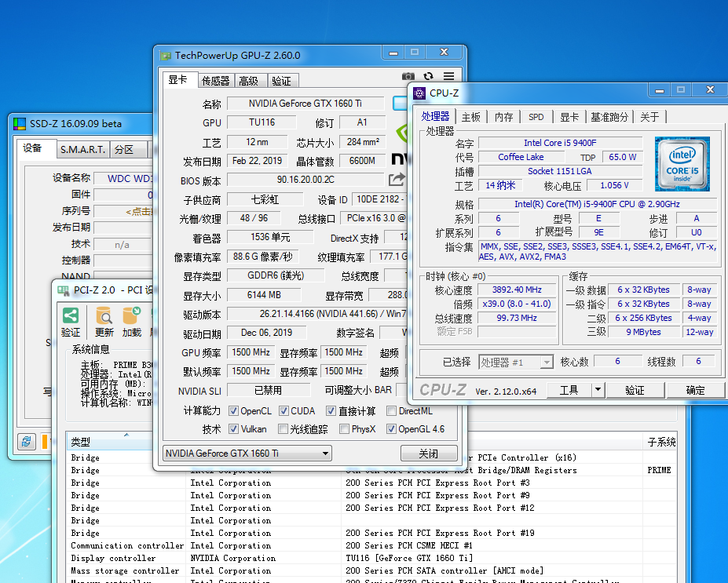
Task: Select the Communication controller row in PCI-Z
Action: (x=371, y=545)
